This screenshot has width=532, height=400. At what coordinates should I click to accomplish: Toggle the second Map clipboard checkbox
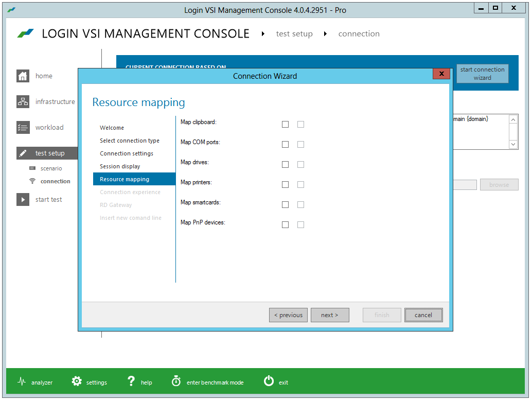pyautogui.click(x=300, y=124)
